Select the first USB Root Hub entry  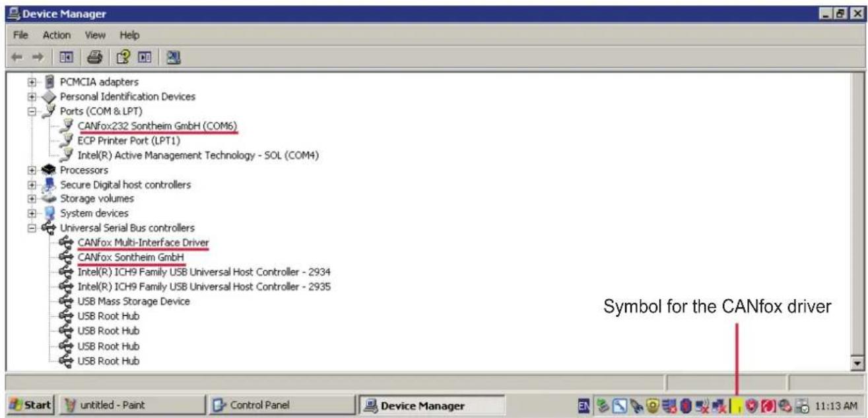click(108, 316)
